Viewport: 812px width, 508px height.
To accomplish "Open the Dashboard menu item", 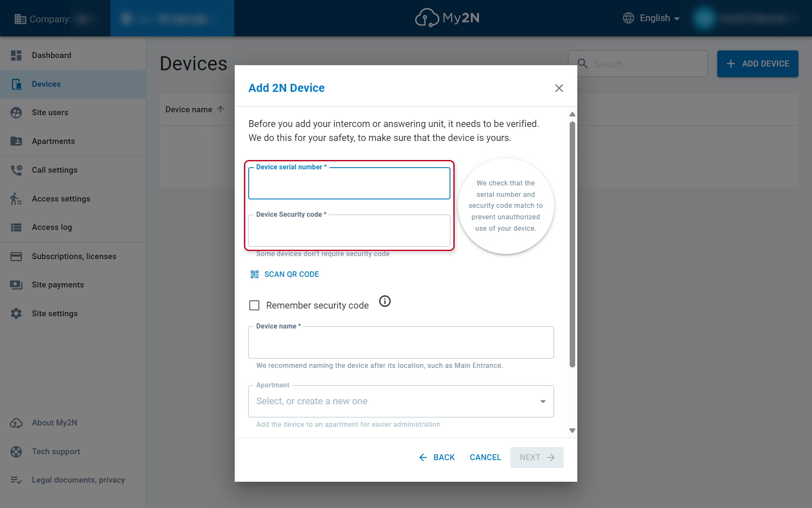I will click(73, 55).
